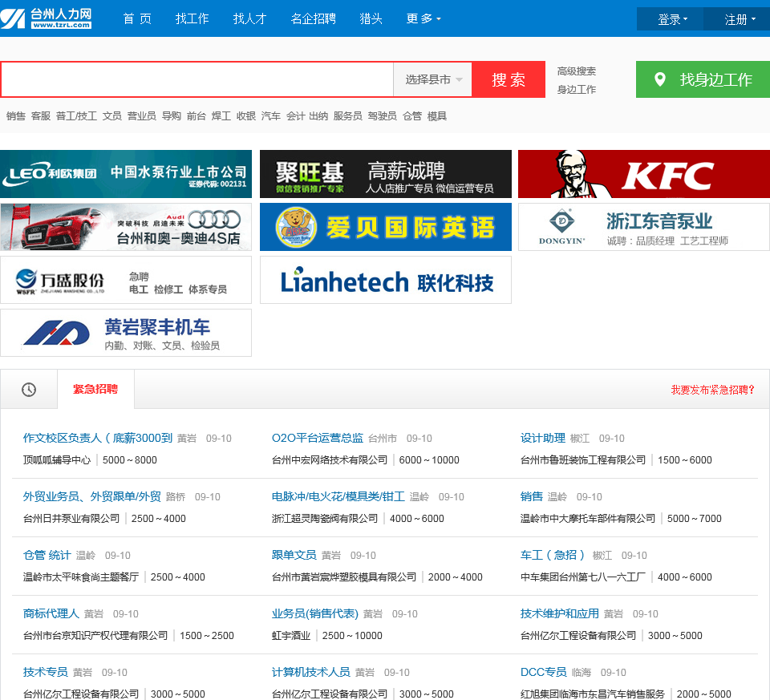Open the 选择县市 city selector

[433, 79]
